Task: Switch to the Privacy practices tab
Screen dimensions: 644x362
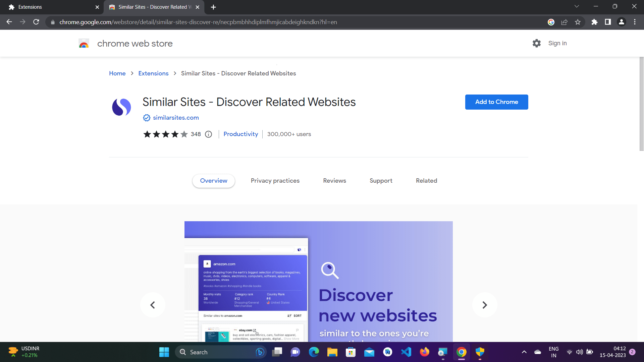Action: click(275, 181)
